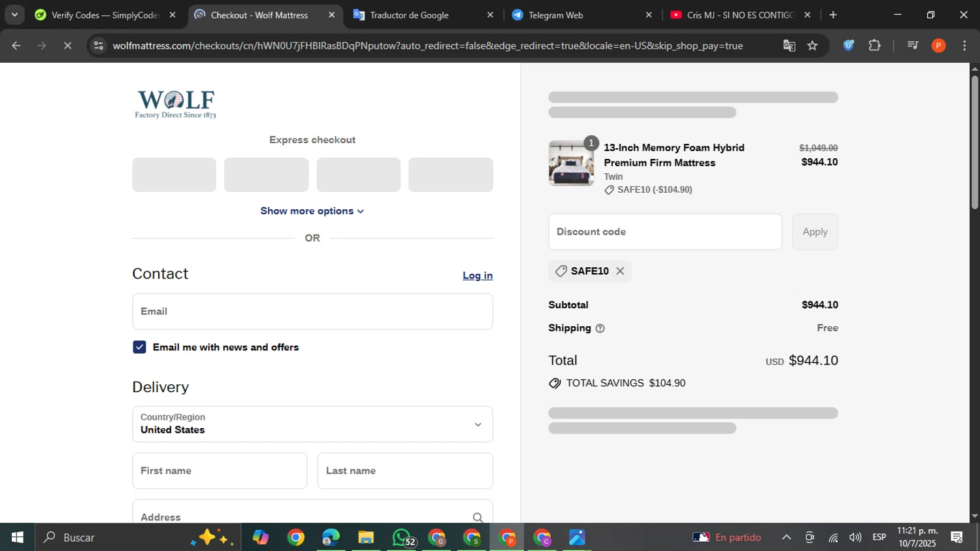
Task: Open WhatsApp with 52 notifications
Action: [402, 537]
